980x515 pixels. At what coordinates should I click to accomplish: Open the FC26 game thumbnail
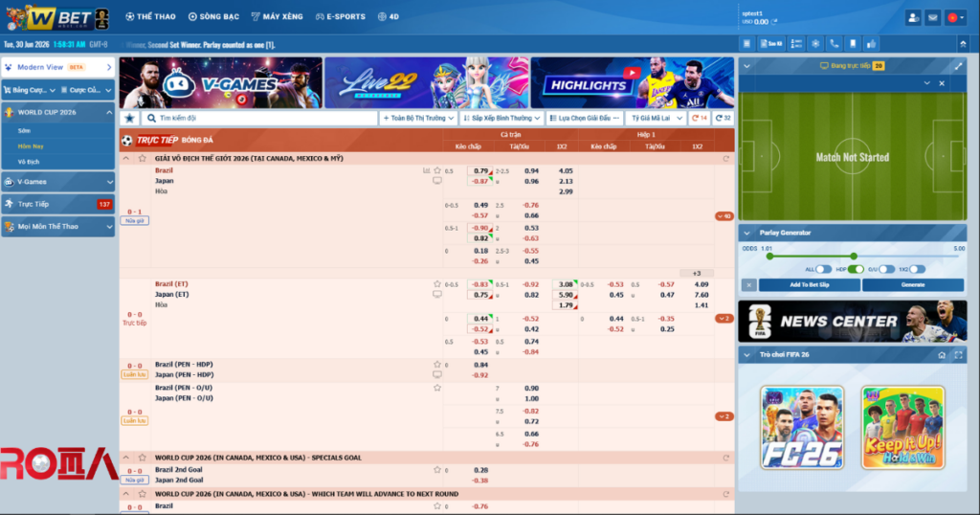802,428
